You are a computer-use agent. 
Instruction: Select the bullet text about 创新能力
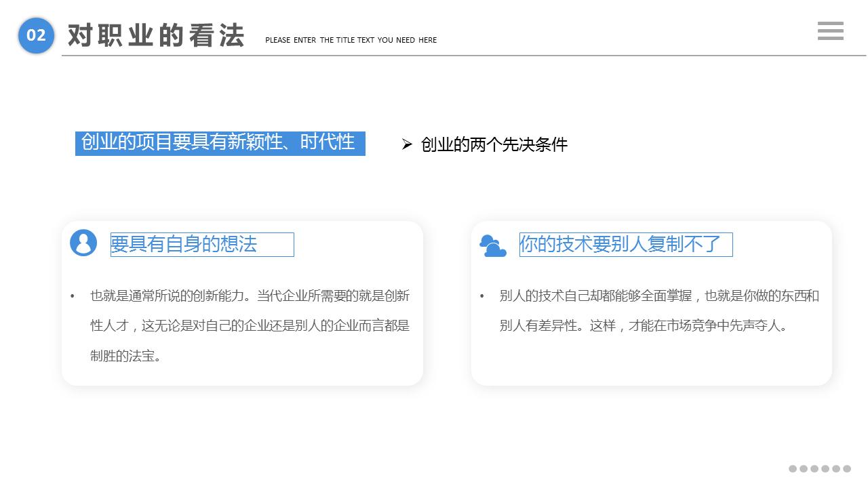tap(250, 326)
